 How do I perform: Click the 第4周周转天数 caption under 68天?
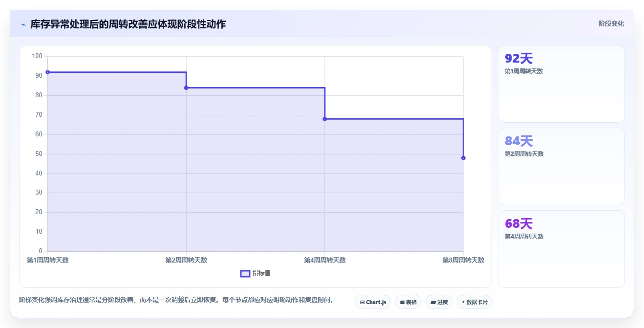tap(524, 237)
